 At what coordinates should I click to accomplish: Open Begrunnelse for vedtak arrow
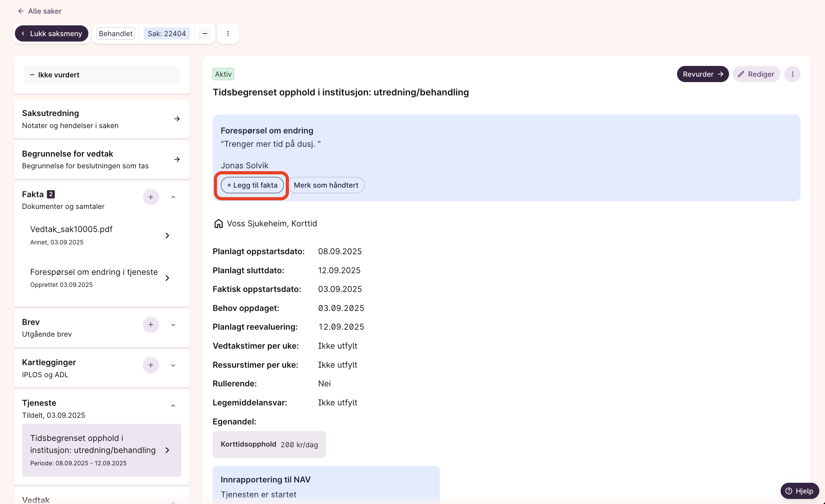click(x=177, y=159)
